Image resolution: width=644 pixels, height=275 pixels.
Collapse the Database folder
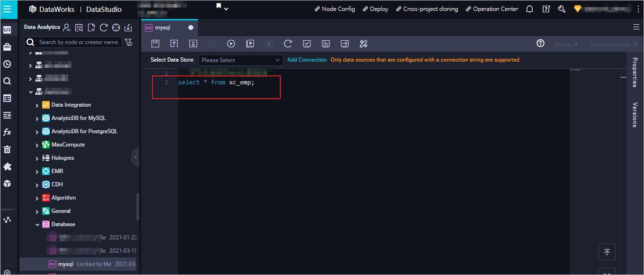click(x=37, y=225)
